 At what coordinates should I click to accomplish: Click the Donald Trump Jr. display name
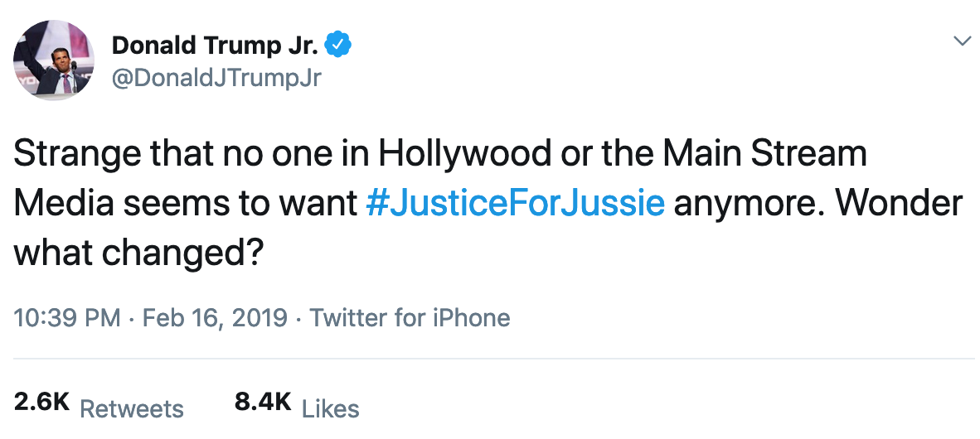tap(214, 45)
